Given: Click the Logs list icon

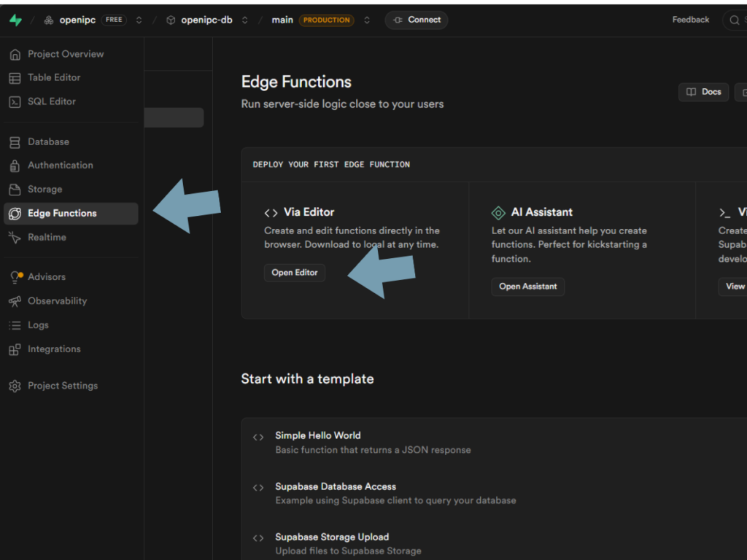Looking at the screenshot, I should (15, 325).
